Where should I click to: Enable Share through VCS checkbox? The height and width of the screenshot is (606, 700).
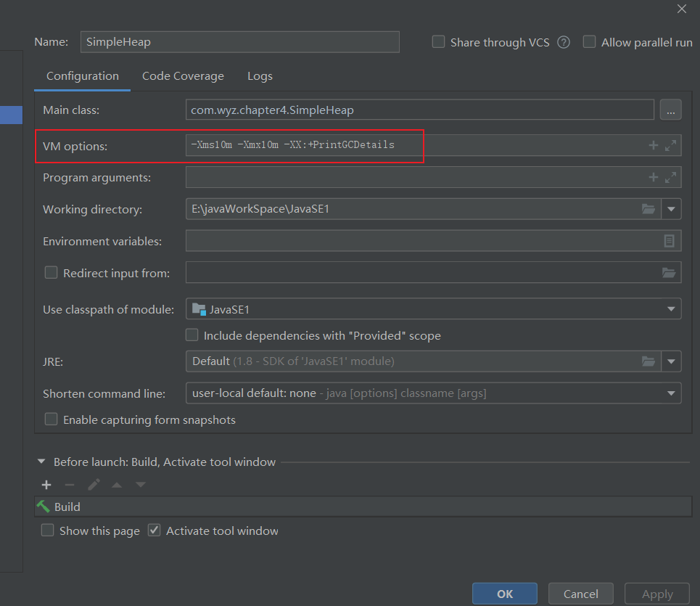438,42
